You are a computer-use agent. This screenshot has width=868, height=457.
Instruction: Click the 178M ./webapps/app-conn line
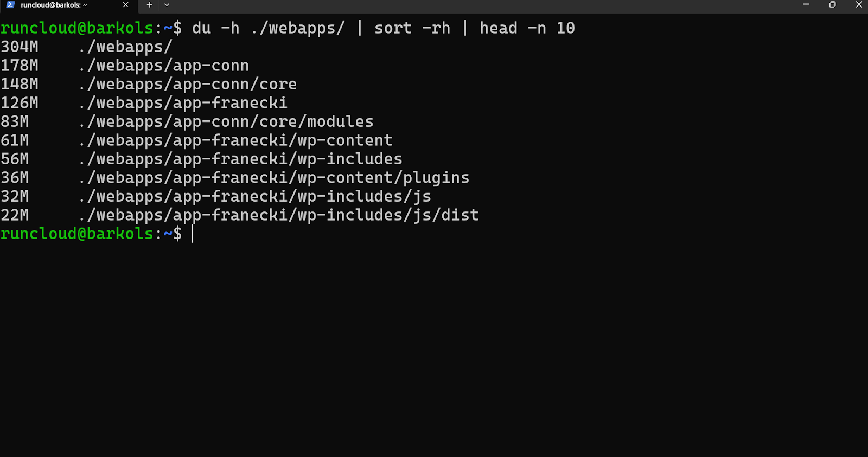pos(125,66)
